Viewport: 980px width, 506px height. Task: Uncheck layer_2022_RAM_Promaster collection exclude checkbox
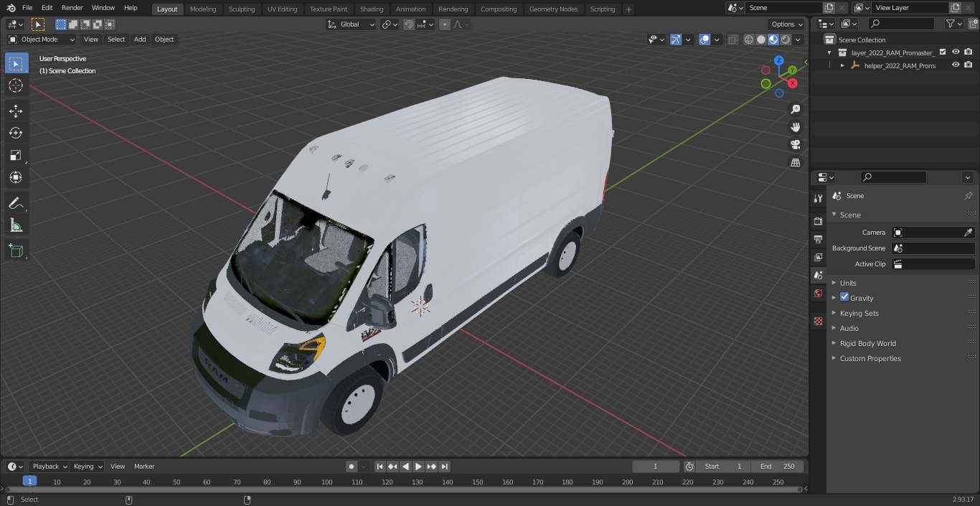point(943,52)
